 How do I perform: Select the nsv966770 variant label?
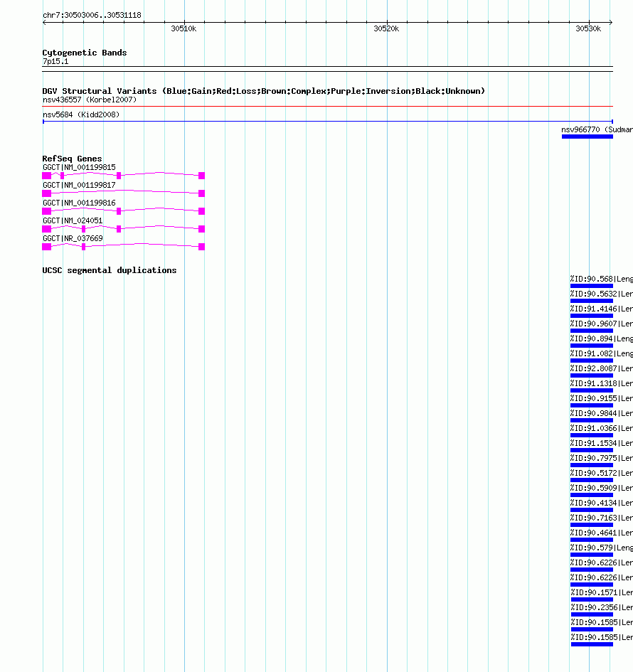[597, 130]
